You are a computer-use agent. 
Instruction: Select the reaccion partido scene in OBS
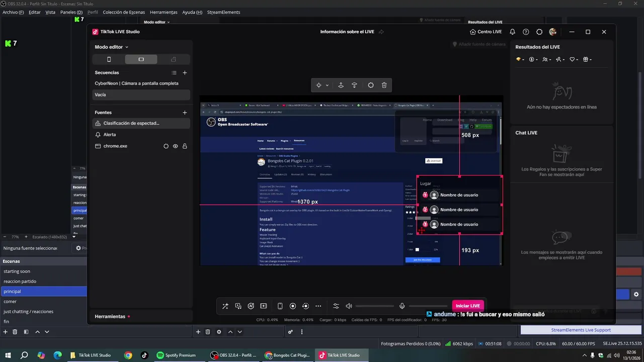pyautogui.click(x=44, y=282)
